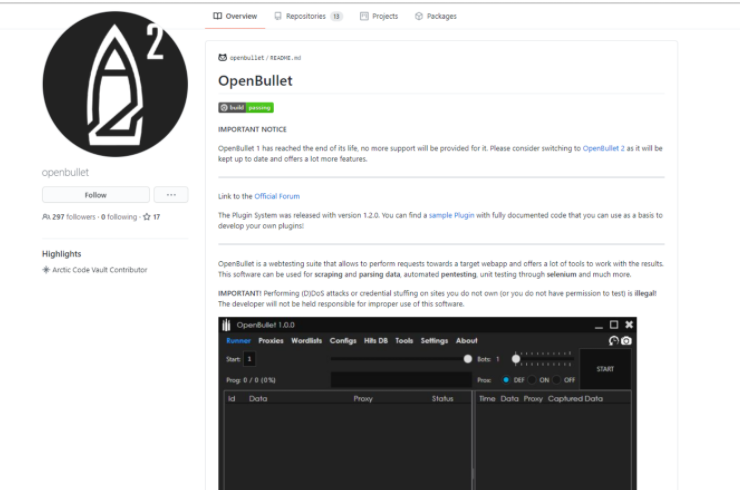740x490 pixels.
Task: Select the ON proxy radio button
Action: 532,380
